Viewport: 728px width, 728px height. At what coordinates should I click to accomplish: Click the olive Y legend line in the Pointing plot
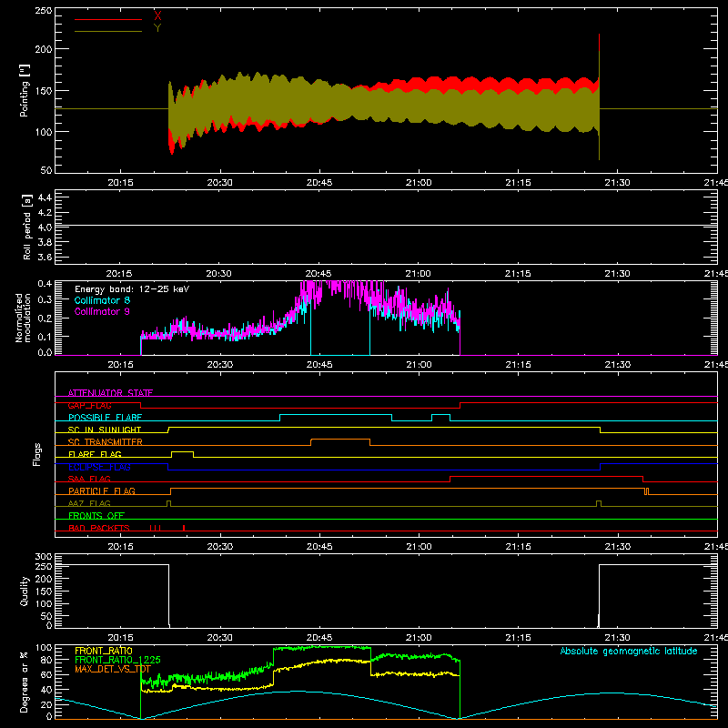pyautogui.click(x=108, y=31)
